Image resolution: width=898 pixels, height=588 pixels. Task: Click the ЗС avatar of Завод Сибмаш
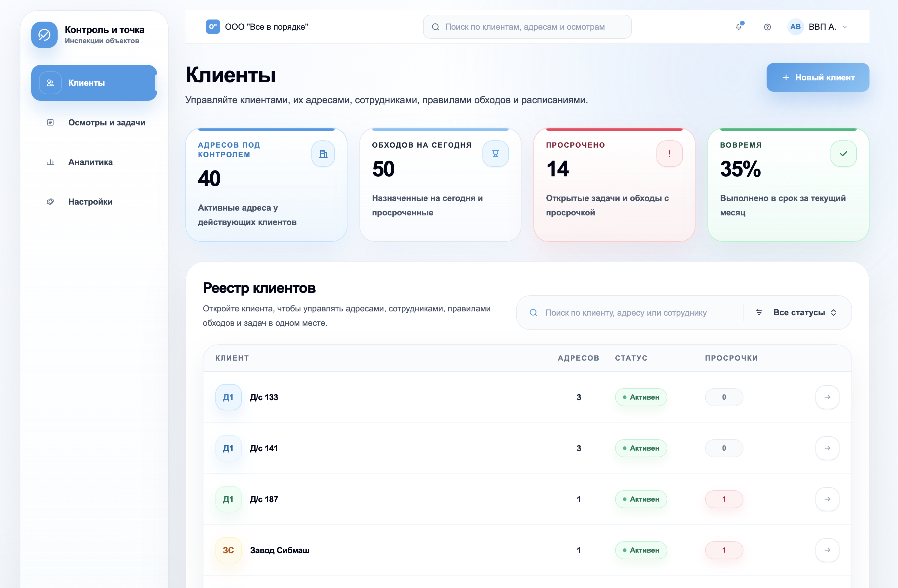[228, 550]
